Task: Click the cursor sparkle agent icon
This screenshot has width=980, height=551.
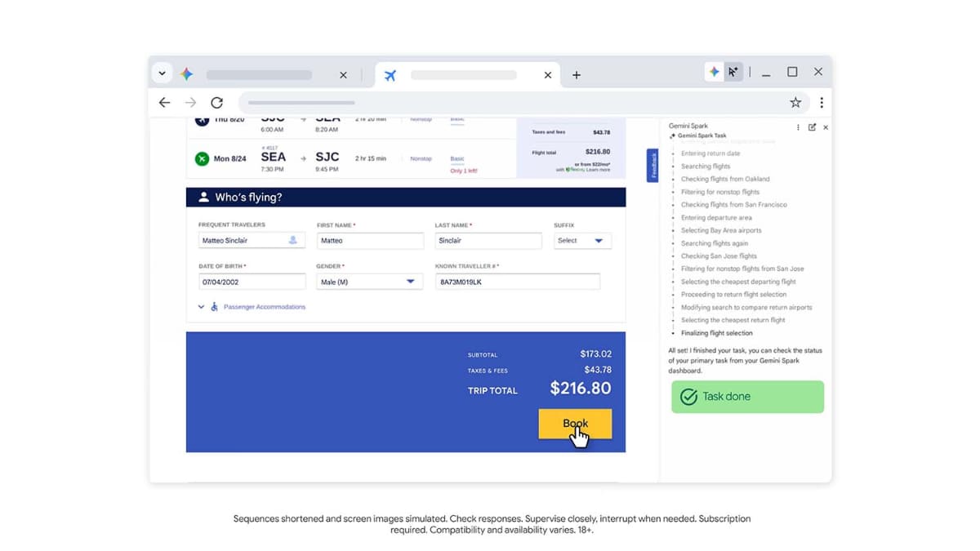Action: point(733,72)
